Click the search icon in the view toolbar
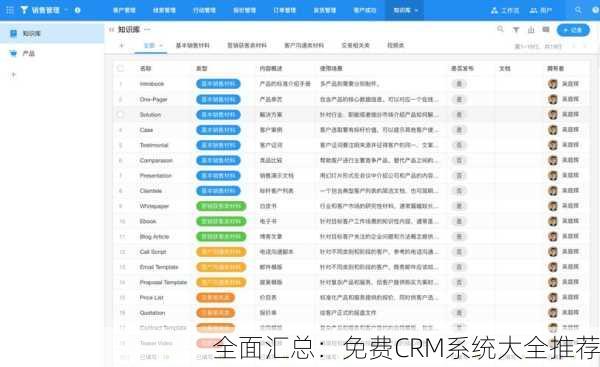 coord(500,29)
